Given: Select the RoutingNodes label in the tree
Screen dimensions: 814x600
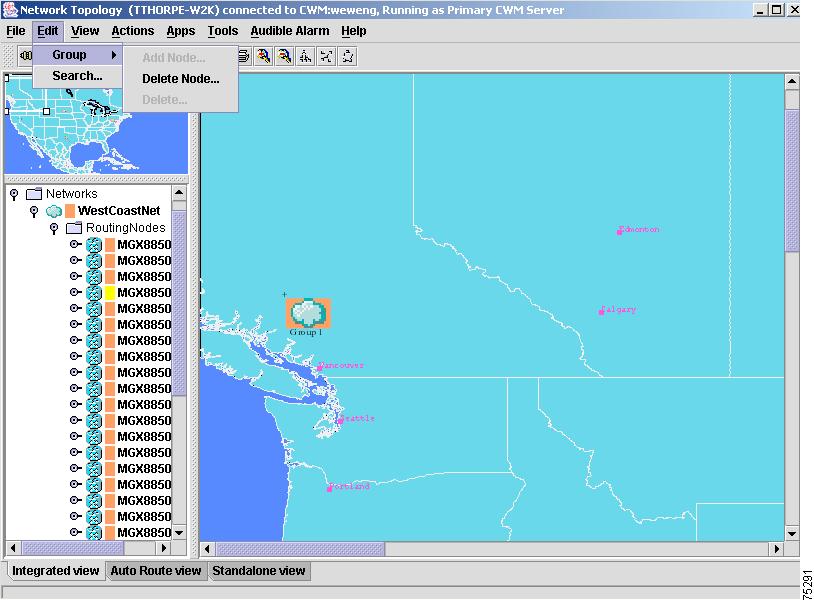Looking at the screenshot, I should tap(126, 228).
